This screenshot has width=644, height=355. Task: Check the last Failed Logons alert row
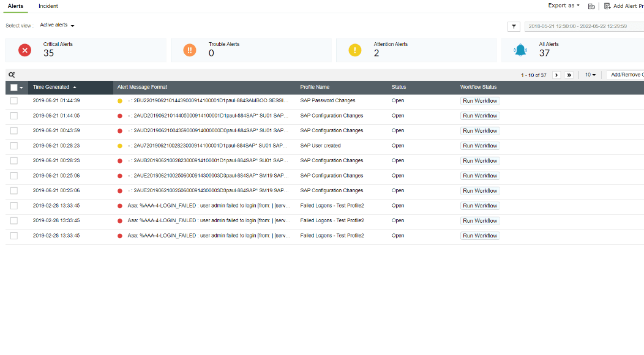click(14, 236)
